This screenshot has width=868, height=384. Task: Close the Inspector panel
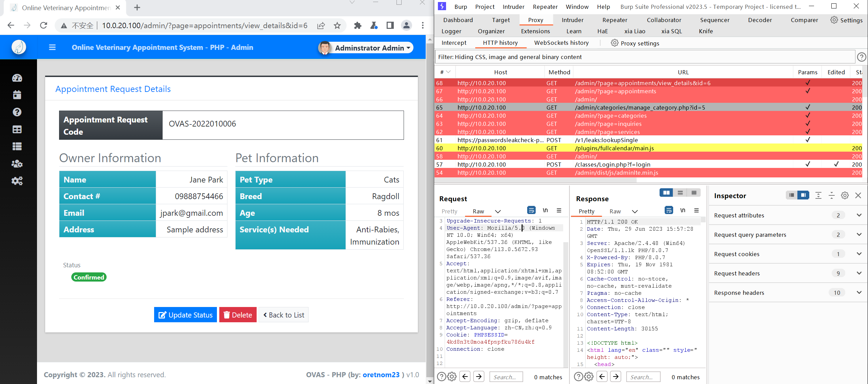click(858, 195)
